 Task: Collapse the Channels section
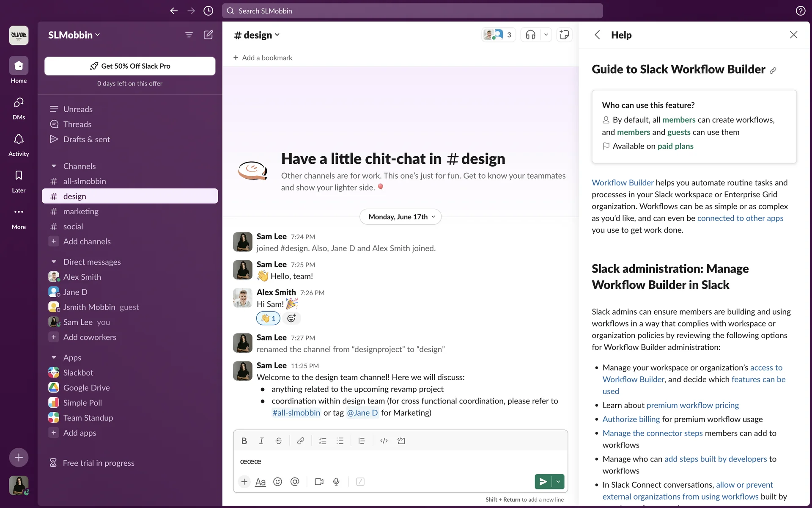54,166
